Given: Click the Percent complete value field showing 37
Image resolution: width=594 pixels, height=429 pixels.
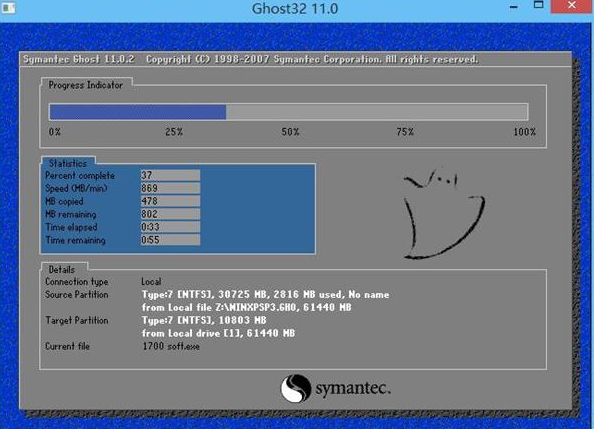Looking at the screenshot, I should 170,175.
